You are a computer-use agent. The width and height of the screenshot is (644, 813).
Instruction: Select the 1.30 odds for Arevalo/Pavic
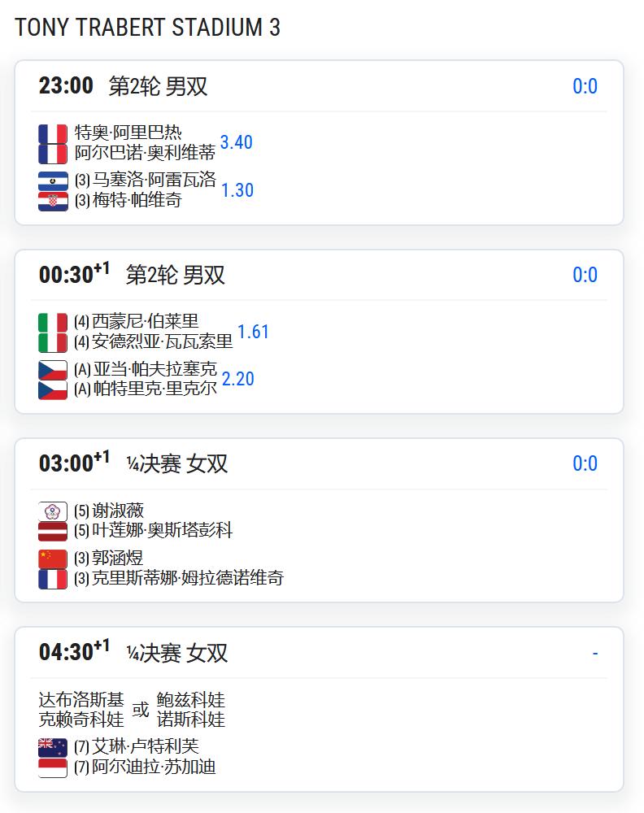(237, 189)
